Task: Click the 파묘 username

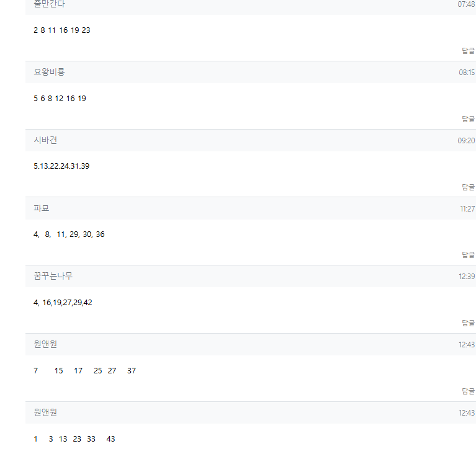Action: pyautogui.click(x=41, y=208)
